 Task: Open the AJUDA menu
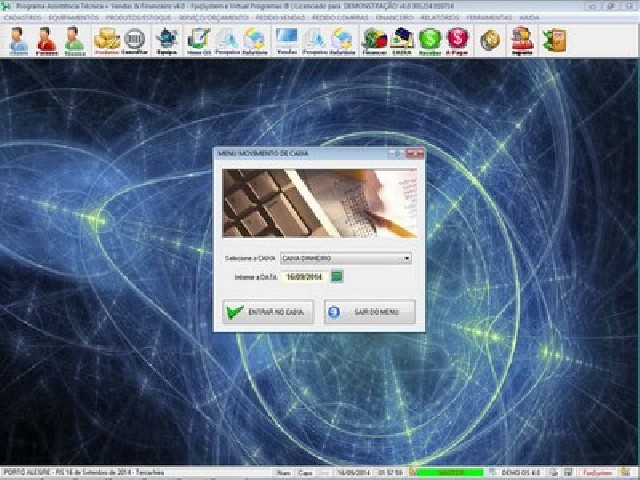529,18
